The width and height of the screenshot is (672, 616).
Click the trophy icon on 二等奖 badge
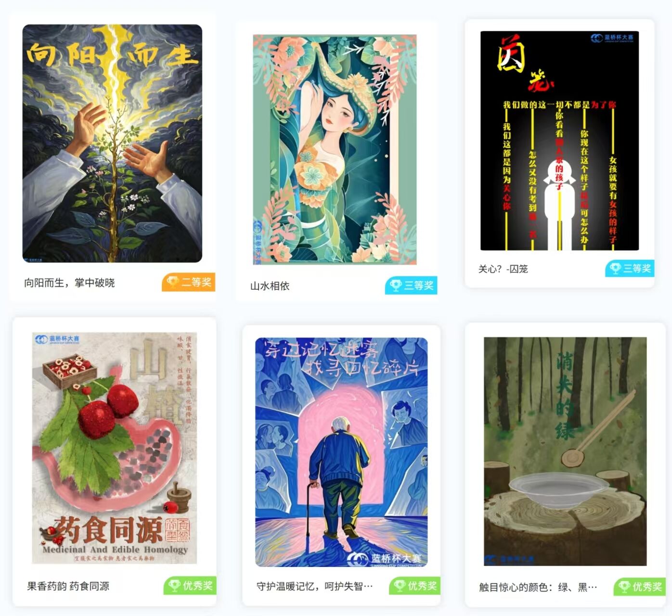pos(173,282)
